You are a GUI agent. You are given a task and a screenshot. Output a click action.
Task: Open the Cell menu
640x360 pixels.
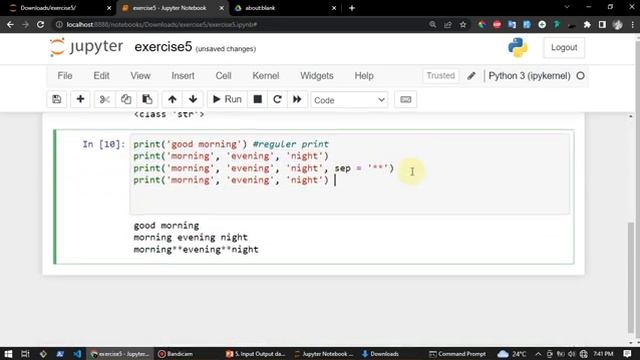click(223, 76)
